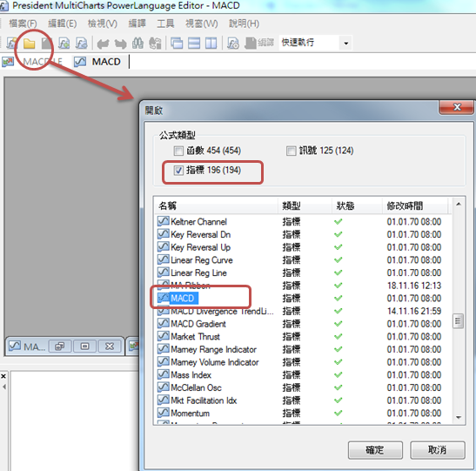476x471 pixels.
Task: Click the binoculars find icon
Action: point(137,44)
